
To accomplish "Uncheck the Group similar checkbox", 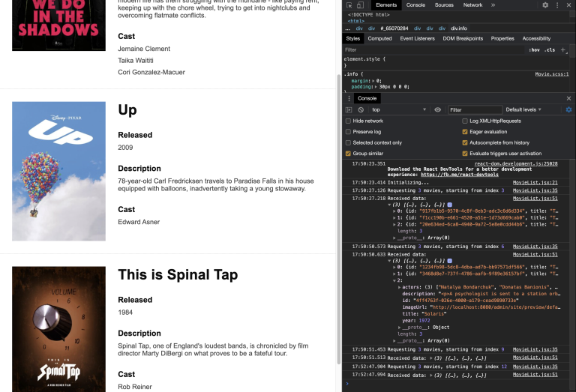I will pyautogui.click(x=348, y=154).
